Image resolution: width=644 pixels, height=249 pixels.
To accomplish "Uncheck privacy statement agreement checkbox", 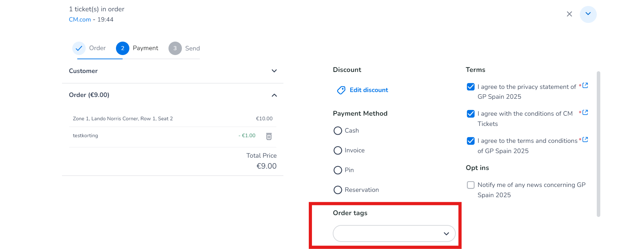I will 471,87.
